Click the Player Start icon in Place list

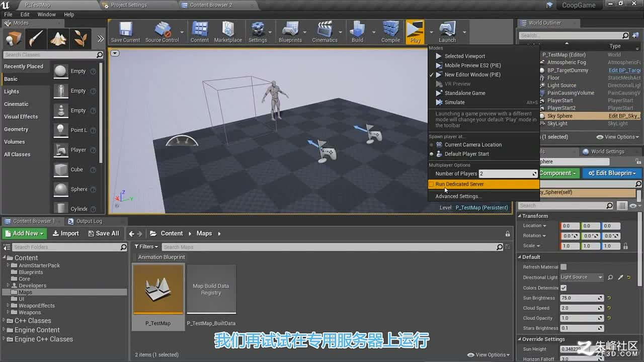(61, 150)
